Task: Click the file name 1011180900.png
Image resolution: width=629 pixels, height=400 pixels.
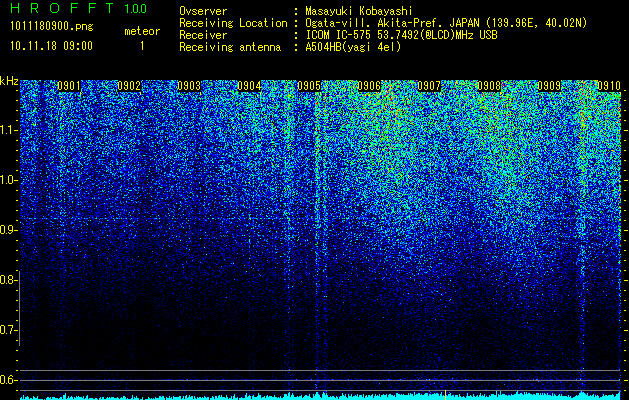Action: tap(52, 27)
